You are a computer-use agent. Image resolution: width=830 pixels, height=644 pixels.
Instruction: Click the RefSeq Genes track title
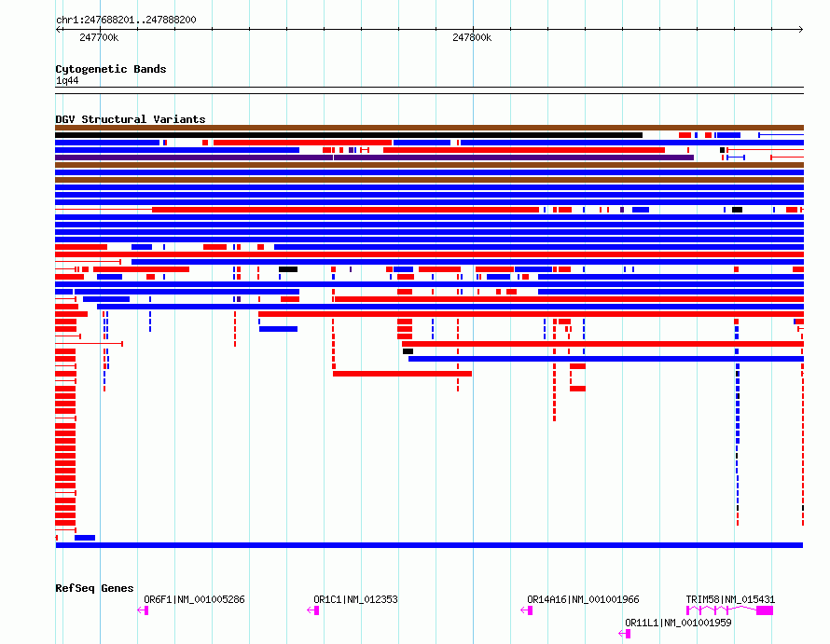coord(94,588)
